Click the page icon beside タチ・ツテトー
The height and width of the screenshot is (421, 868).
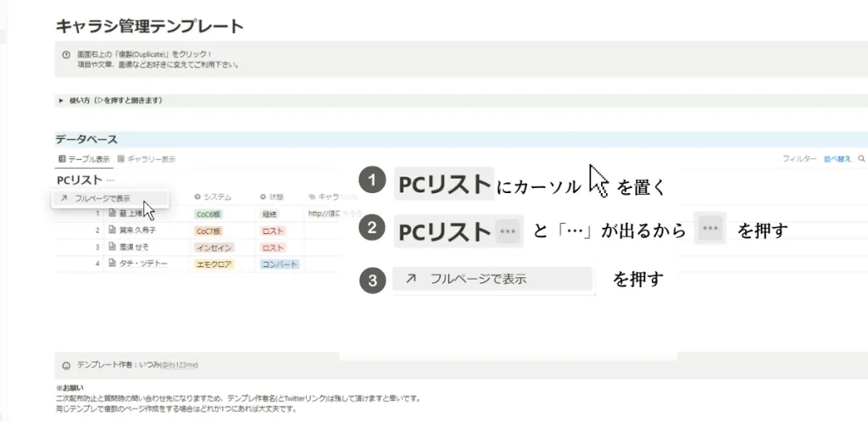click(x=113, y=264)
